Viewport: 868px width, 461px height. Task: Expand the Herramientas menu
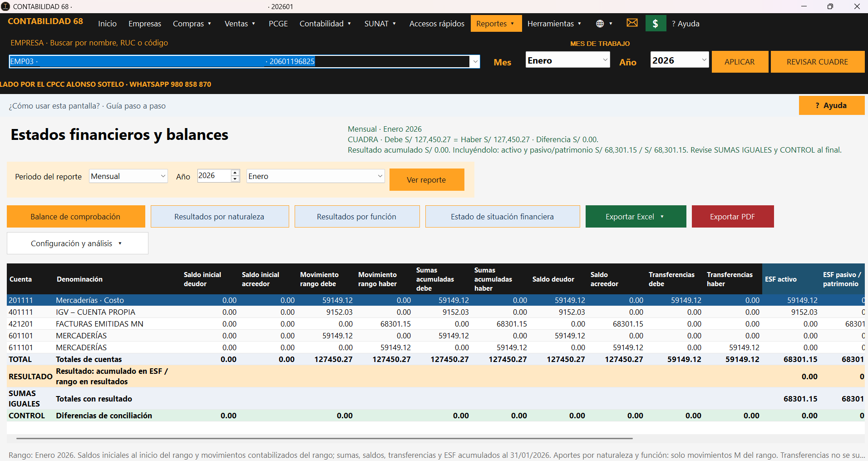point(554,24)
